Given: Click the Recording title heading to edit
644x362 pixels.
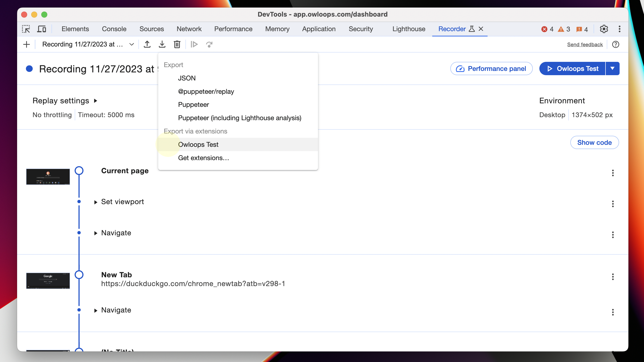Looking at the screenshot, I should (x=98, y=69).
